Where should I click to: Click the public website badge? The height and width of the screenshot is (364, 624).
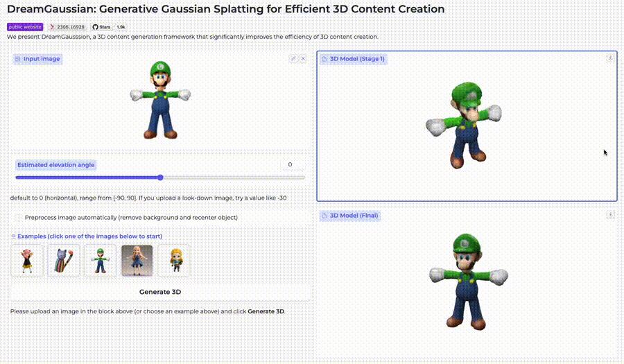coord(25,27)
